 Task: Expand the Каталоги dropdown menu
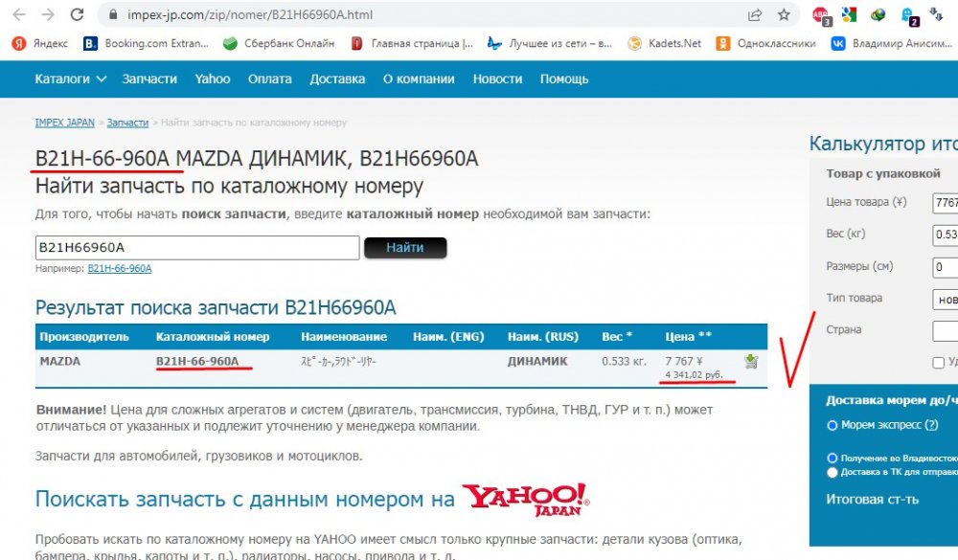pyautogui.click(x=71, y=78)
